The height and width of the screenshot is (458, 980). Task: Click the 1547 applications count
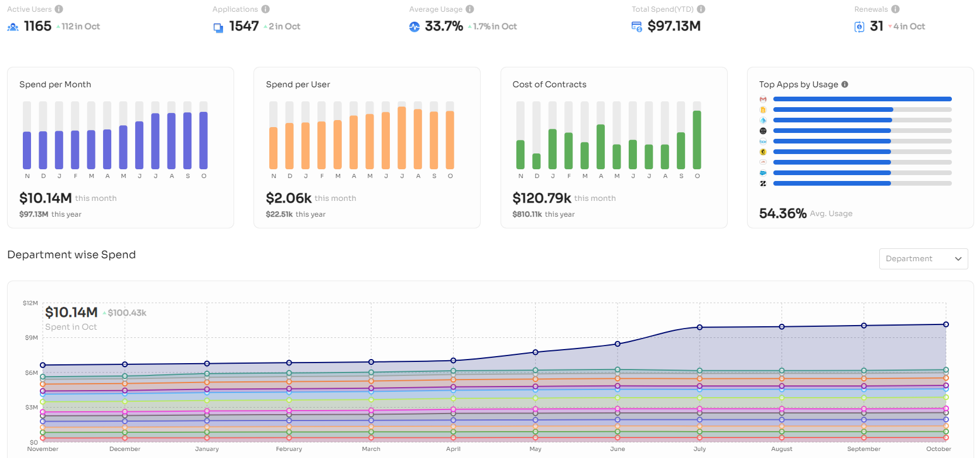(x=244, y=26)
